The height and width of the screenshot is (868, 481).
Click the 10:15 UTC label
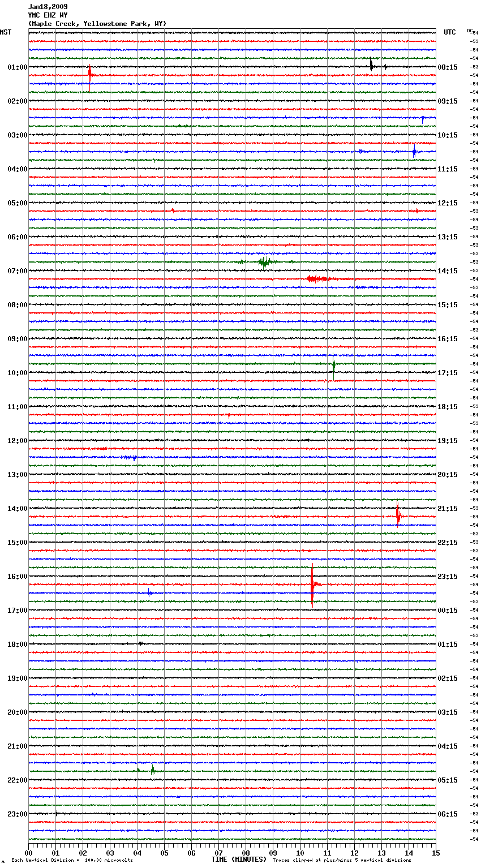click(448, 135)
